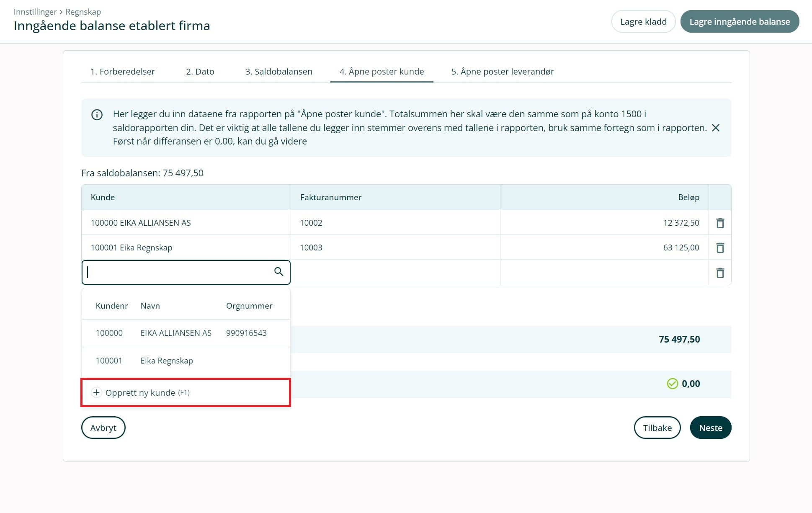Open 5. Åpne poster leverandør tab

pos(502,72)
